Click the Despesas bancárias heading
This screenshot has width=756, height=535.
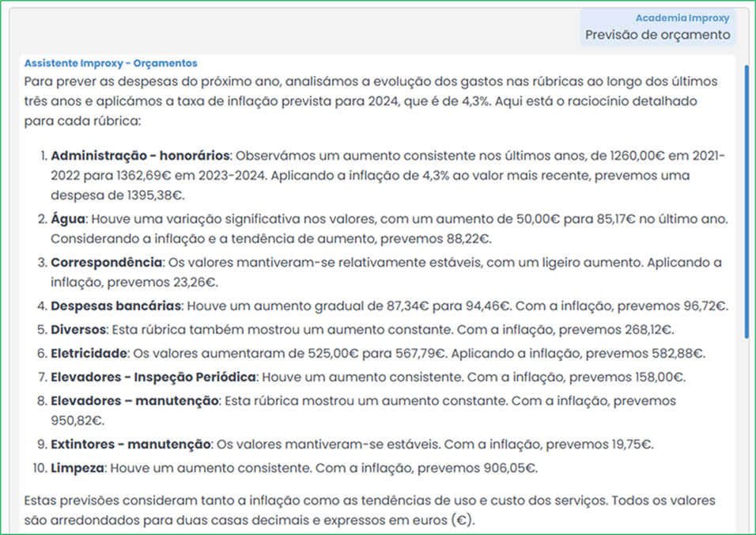(x=116, y=305)
